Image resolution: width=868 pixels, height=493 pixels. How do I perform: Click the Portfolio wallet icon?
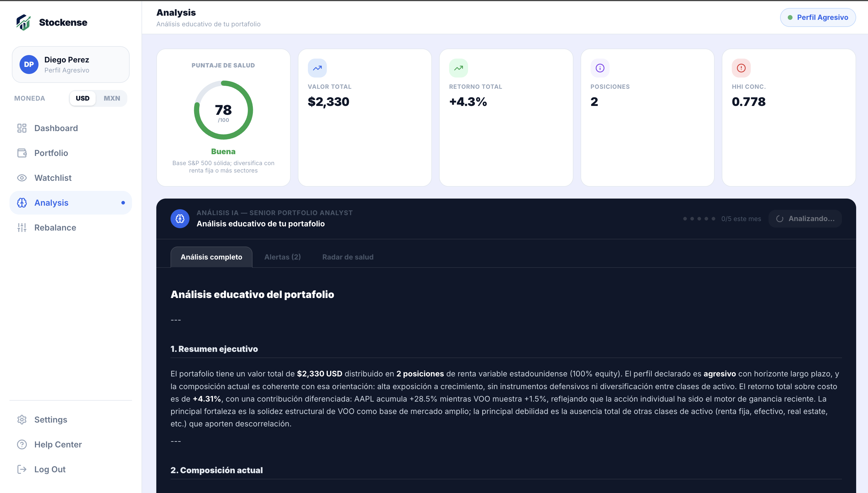pos(22,153)
